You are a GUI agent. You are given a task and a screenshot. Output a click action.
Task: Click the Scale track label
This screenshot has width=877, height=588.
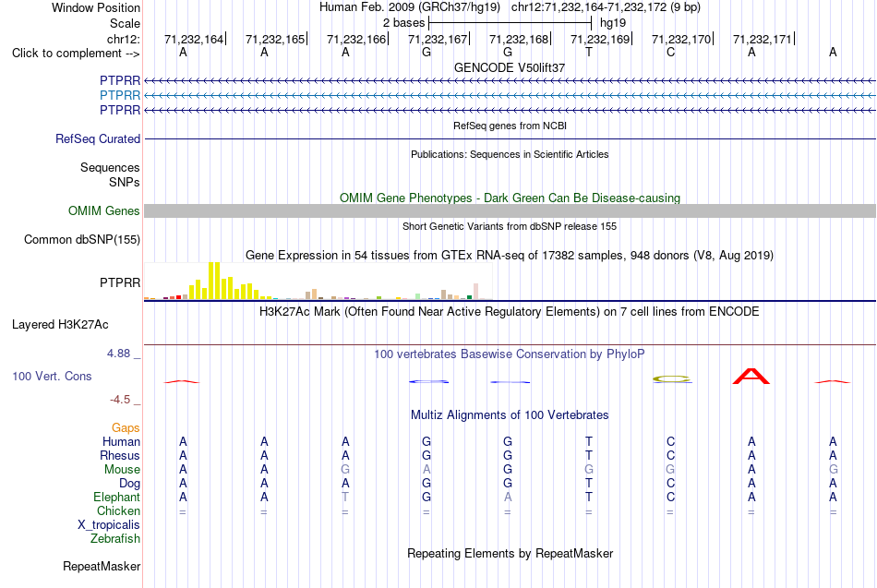click(x=125, y=23)
